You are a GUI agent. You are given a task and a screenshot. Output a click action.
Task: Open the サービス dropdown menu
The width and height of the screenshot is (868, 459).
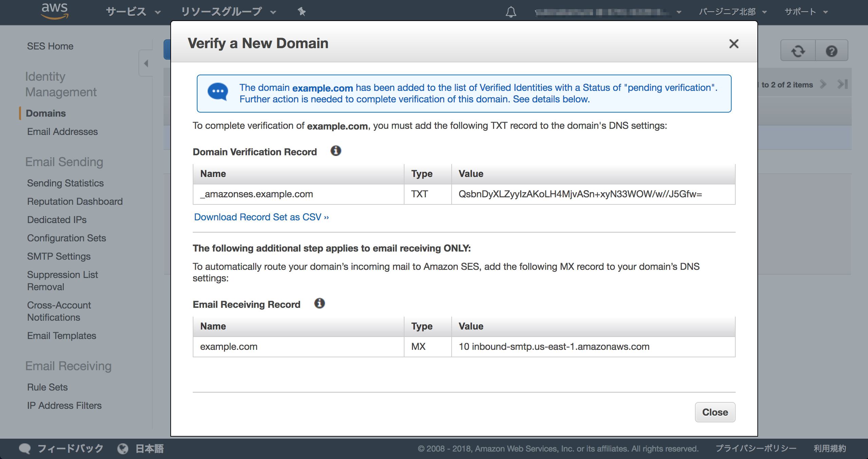(133, 12)
